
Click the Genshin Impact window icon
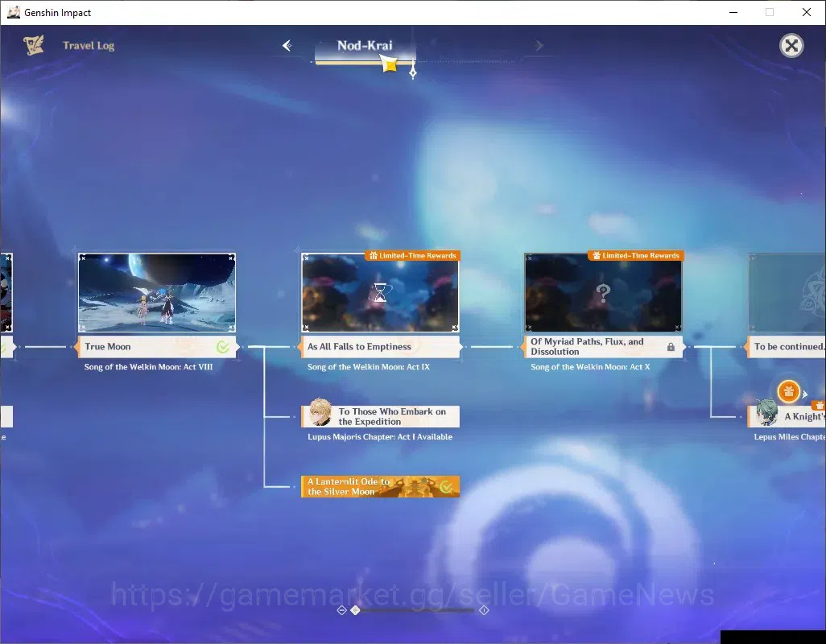[x=14, y=12]
